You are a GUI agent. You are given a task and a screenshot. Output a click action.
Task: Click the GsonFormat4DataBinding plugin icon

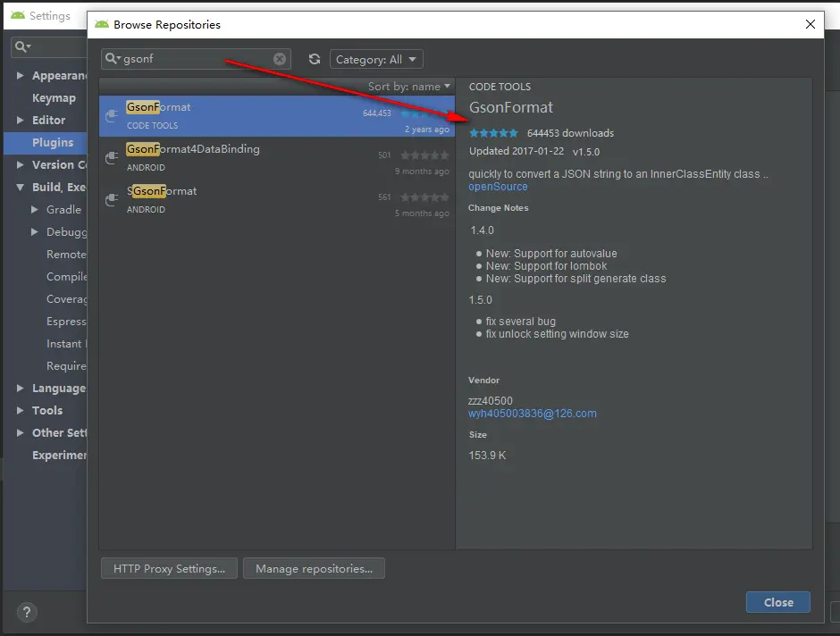click(112, 157)
